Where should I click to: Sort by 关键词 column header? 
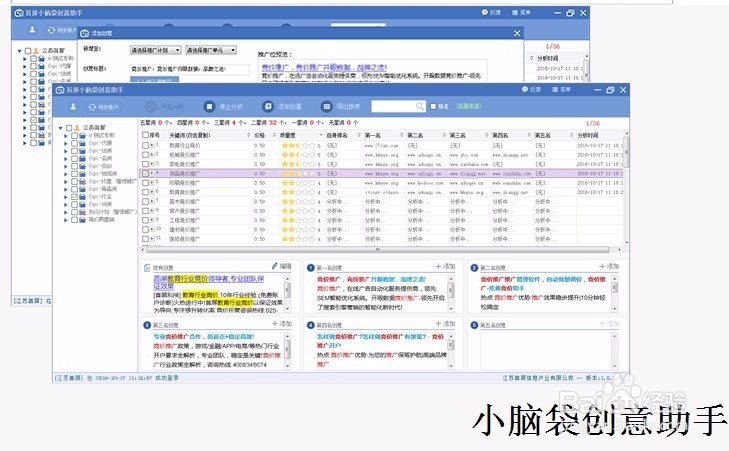pyautogui.click(x=190, y=135)
